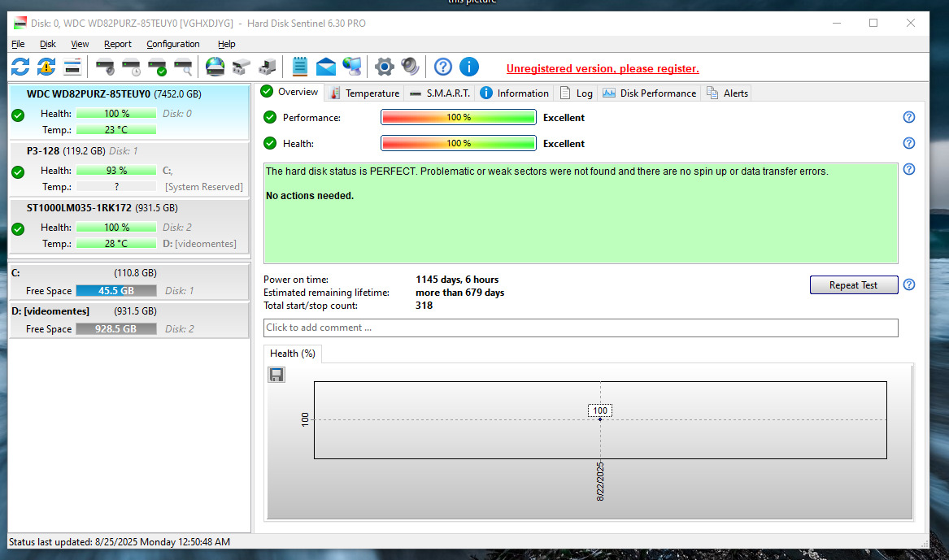949x560 pixels.
Task: Open the Help menu
Action: 226,44
